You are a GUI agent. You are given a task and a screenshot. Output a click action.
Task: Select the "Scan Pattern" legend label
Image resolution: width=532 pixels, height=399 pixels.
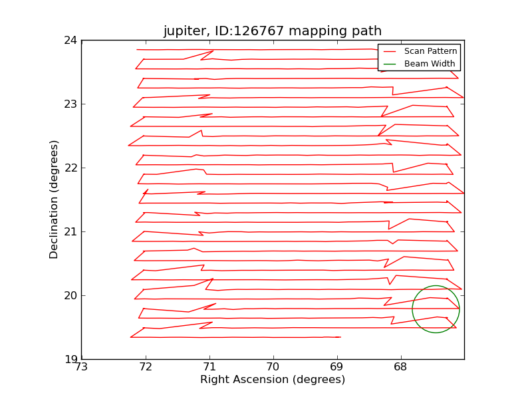(x=430, y=51)
